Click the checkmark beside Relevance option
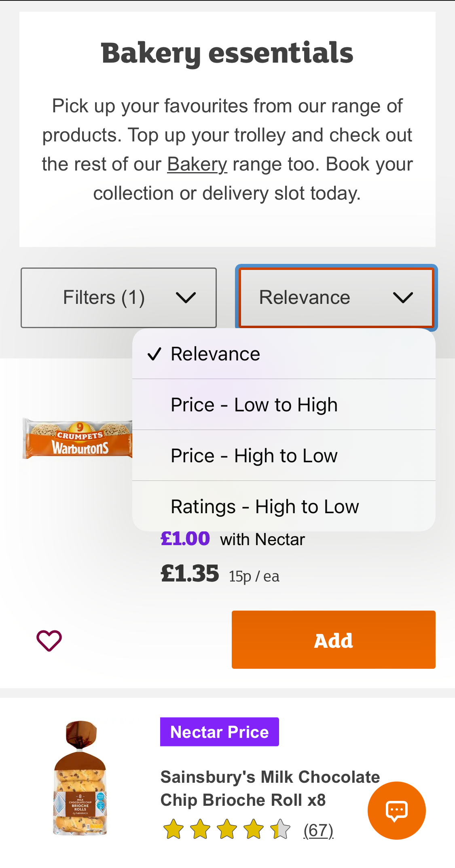Screen dimensions: 455x868 click(x=154, y=354)
